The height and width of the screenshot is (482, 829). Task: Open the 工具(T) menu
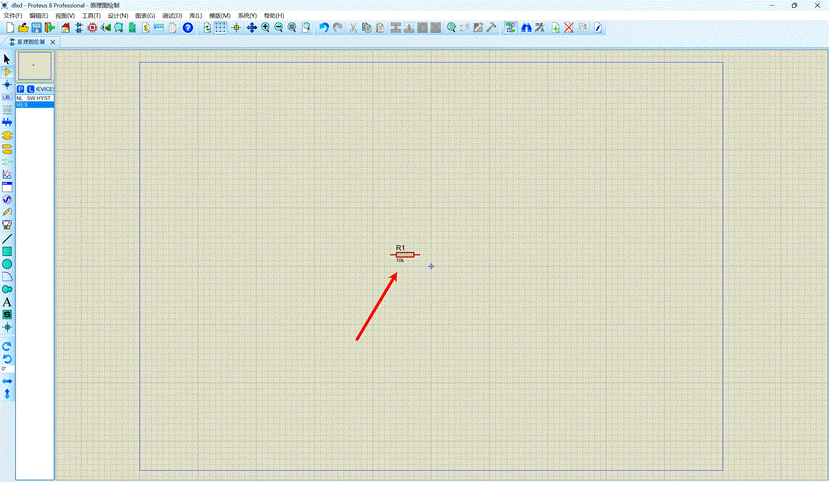(x=91, y=16)
